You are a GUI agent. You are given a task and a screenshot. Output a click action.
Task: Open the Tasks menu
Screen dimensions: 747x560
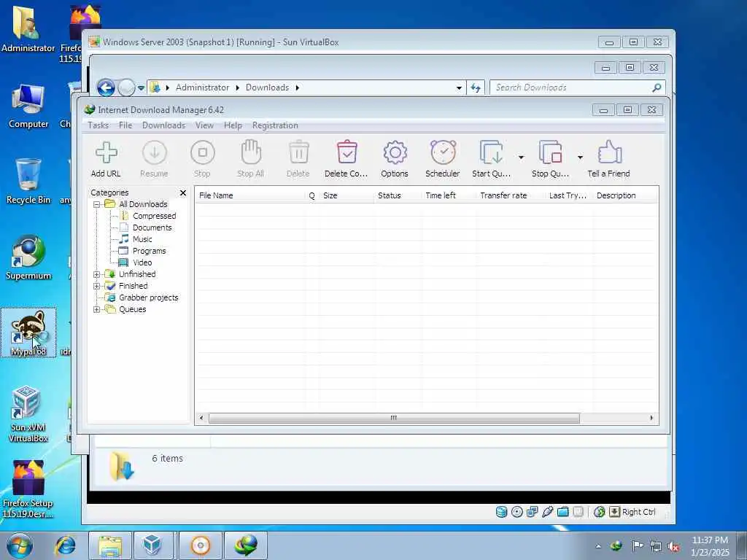98,125
